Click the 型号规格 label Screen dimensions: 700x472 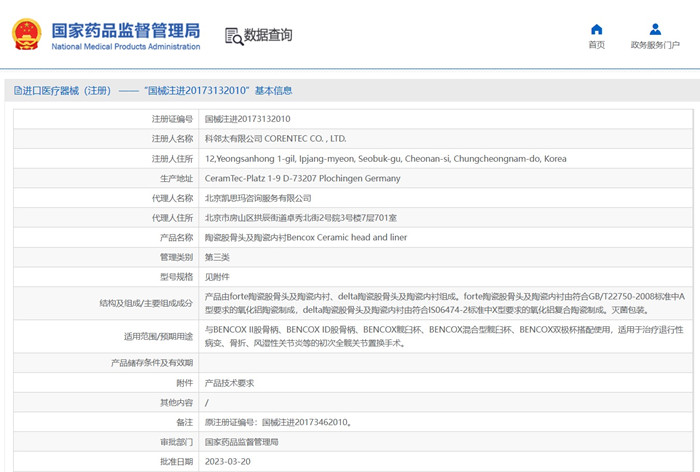[x=176, y=277]
